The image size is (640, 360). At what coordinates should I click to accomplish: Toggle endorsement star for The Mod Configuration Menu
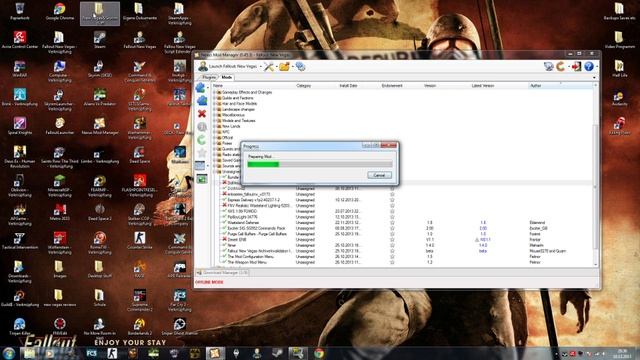(x=392, y=257)
